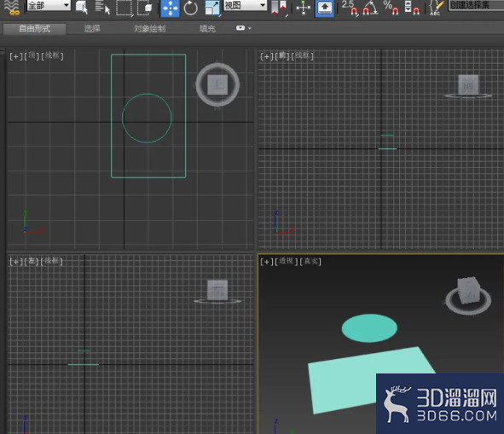
Task: Click the front viewport ViewCube face
Action: coord(468,85)
